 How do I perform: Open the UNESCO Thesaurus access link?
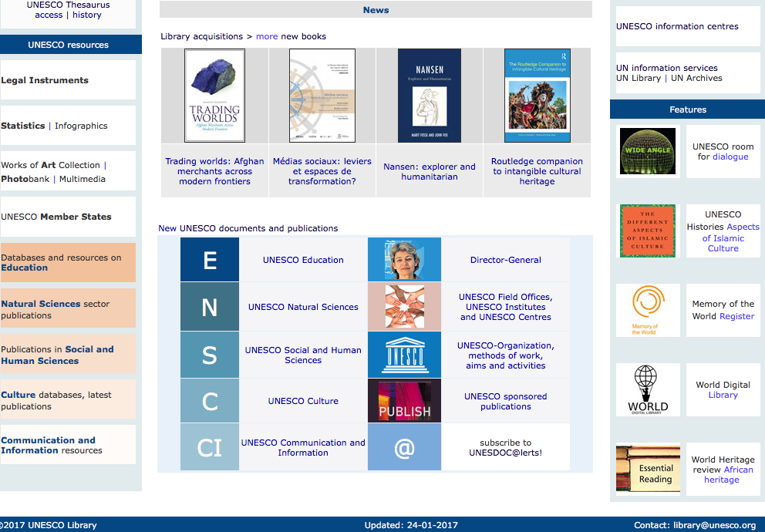49,15
